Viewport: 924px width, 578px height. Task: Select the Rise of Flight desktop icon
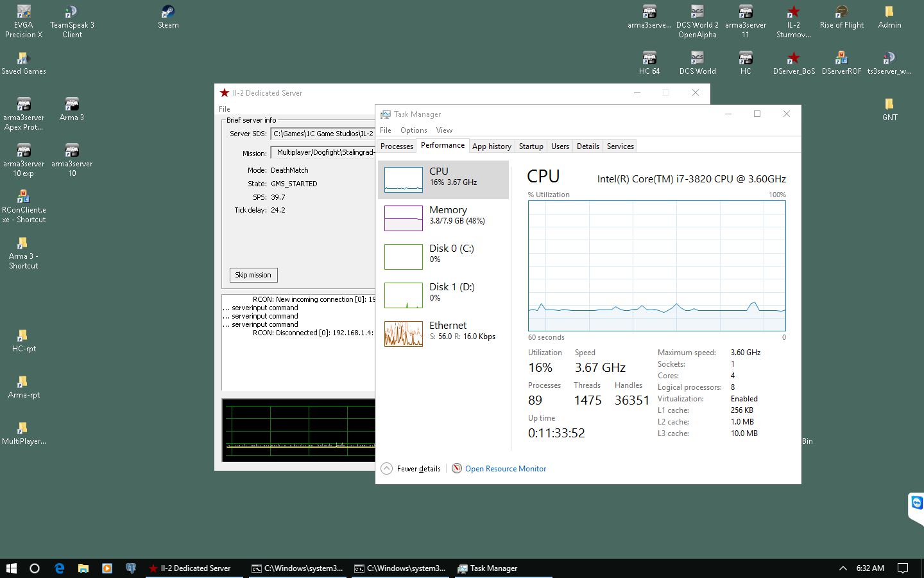[842, 17]
